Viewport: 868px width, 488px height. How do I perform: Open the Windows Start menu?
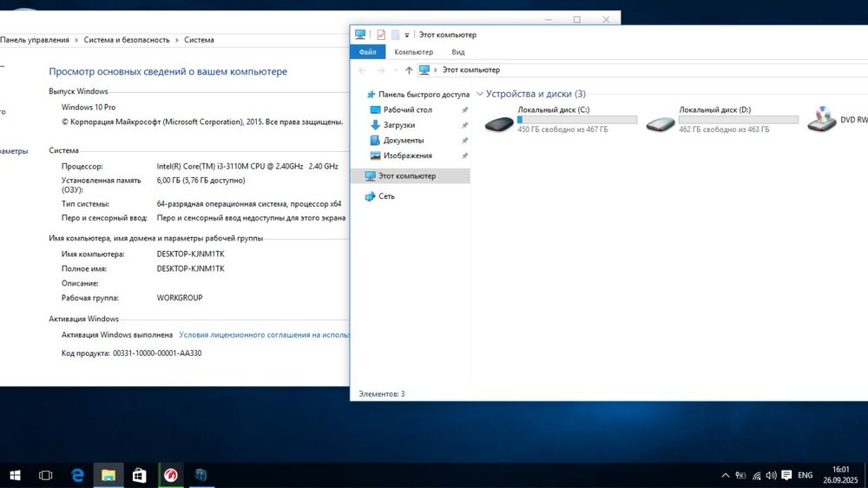coord(15,475)
